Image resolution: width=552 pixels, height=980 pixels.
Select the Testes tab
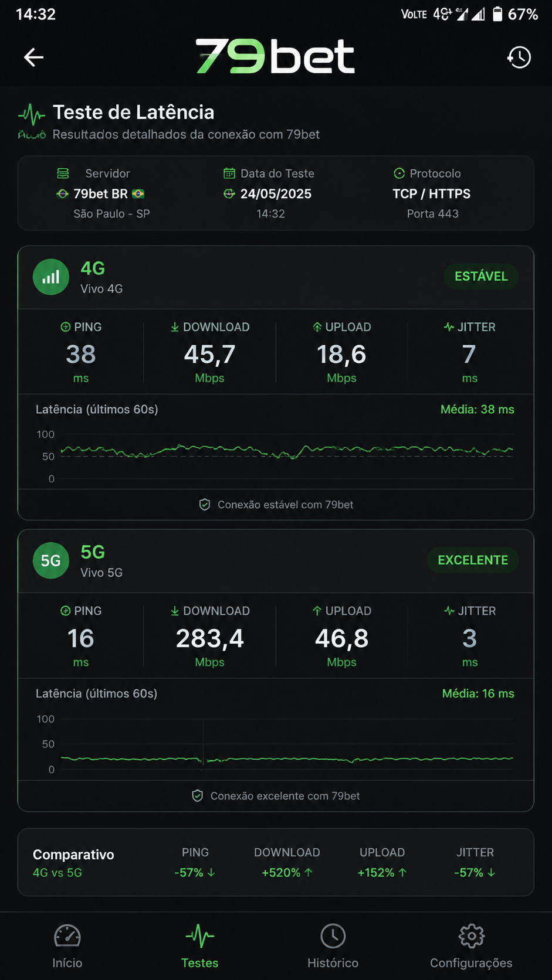199,945
